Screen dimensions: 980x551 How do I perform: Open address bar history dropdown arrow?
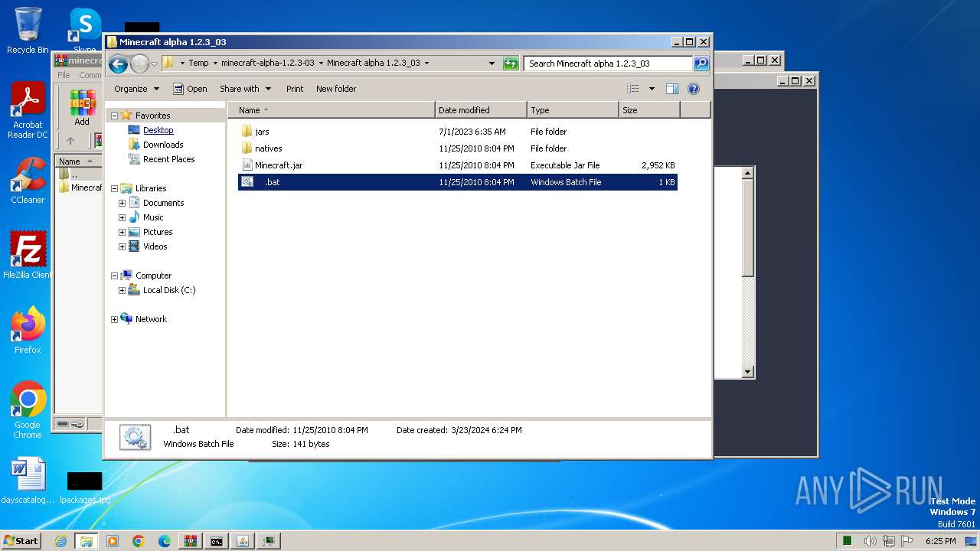[x=492, y=64]
